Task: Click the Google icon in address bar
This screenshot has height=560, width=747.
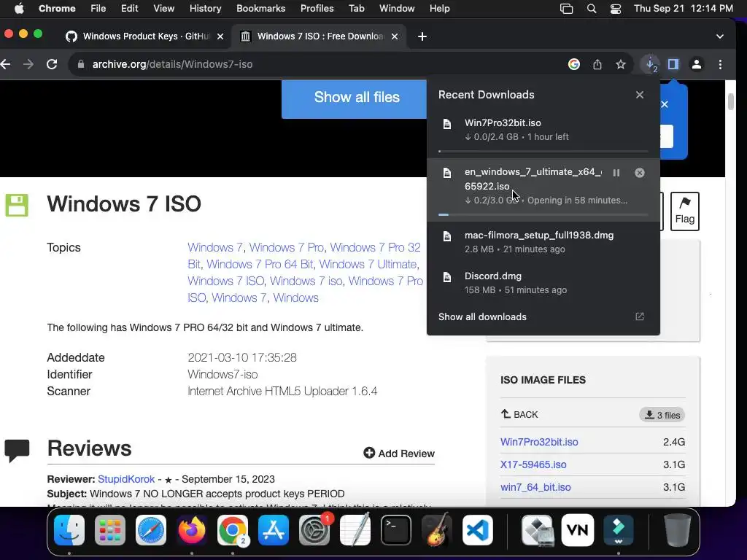Action: tap(574, 64)
